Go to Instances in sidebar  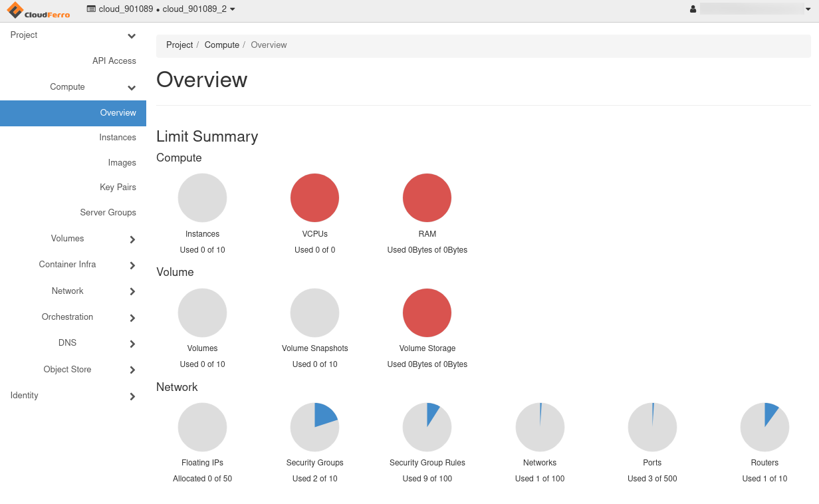tap(117, 138)
